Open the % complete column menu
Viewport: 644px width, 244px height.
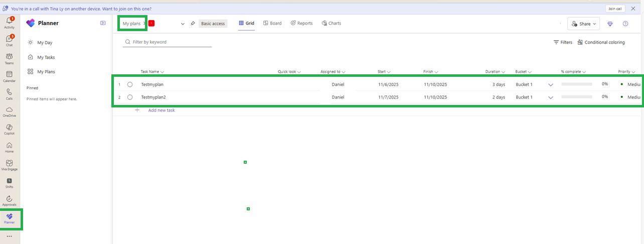tap(584, 72)
